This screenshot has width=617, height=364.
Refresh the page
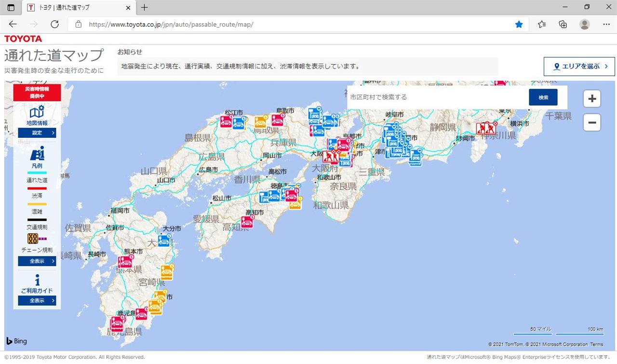pyautogui.click(x=54, y=24)
